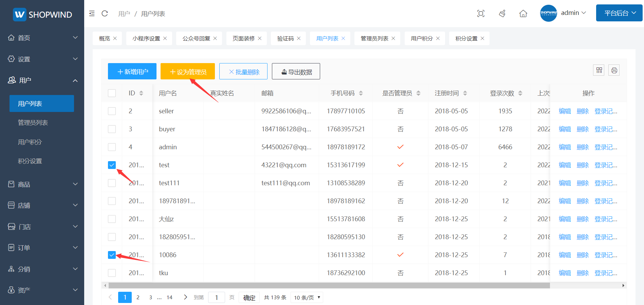
Task: Switch to the 验证码 tab
Action: click(285, 38)
